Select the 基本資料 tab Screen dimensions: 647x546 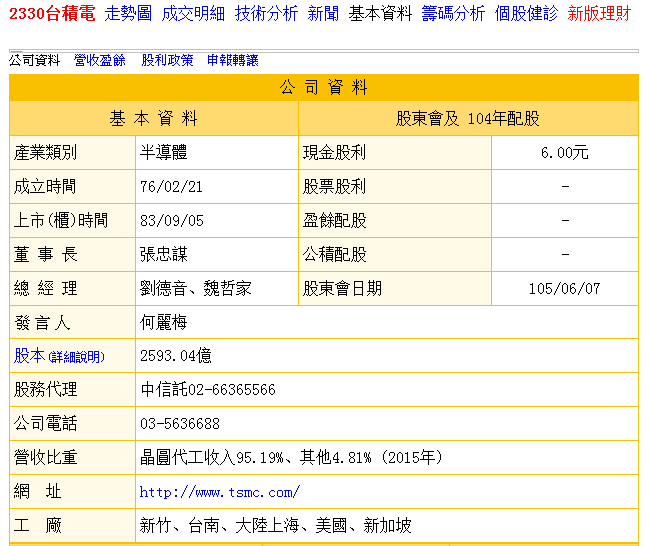tap(380, 14)
